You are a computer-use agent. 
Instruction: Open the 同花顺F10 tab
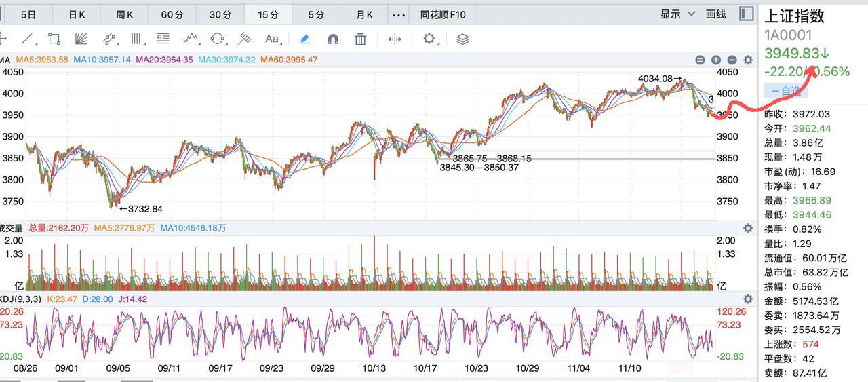(x=443, y=14)
